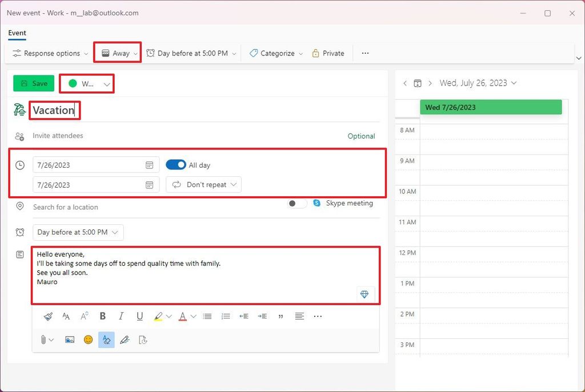585x392 pixels.
Task: Open the Don't repeat dropdown
Action: point(203,184)
